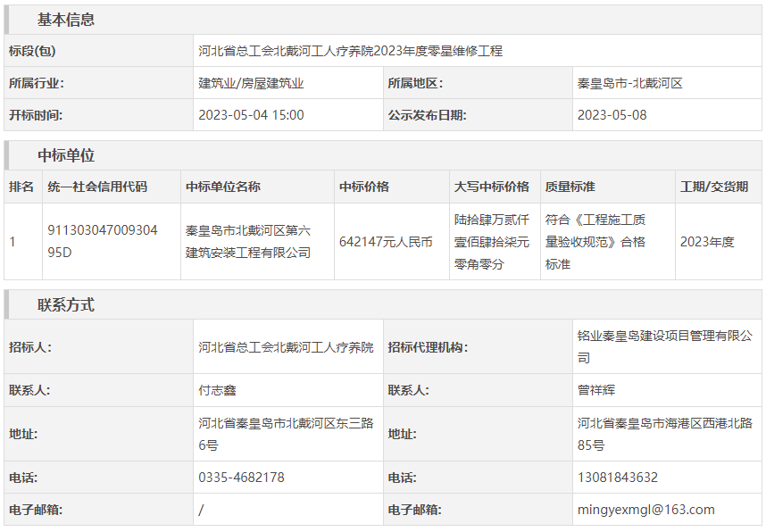Click bid opening time 2023-05-04 15:00
This screenshot has width=766, height=532.
(251, 115)
